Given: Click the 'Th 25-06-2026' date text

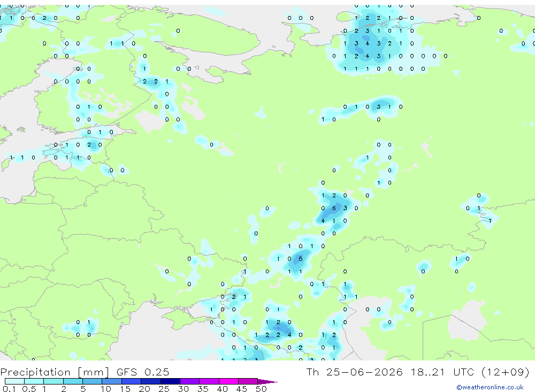Looking at the screenshot, I should tap(354, 372).
